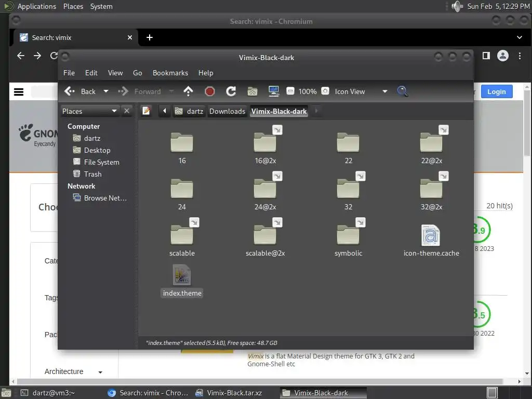The height and width of the screenshot is (399, 532).
Task: Zoom in with the plus icon
Action: tap(325, 91)
